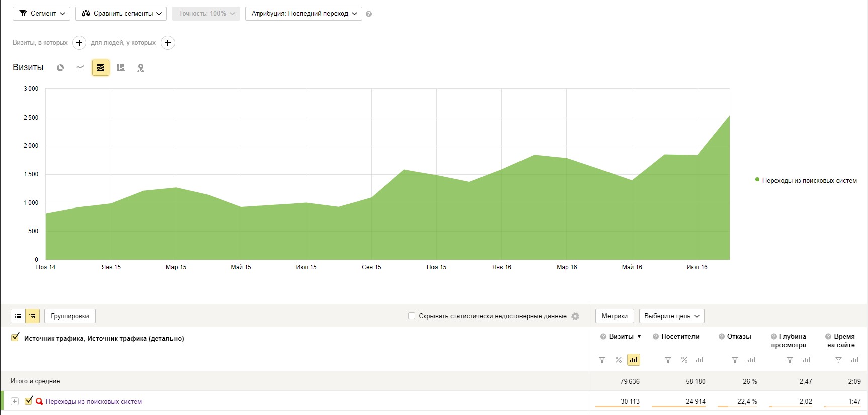Uncheck the 'Источник трафика' header checkbox
The width and height of the screenshot is (868, 415).
(15, 338)
